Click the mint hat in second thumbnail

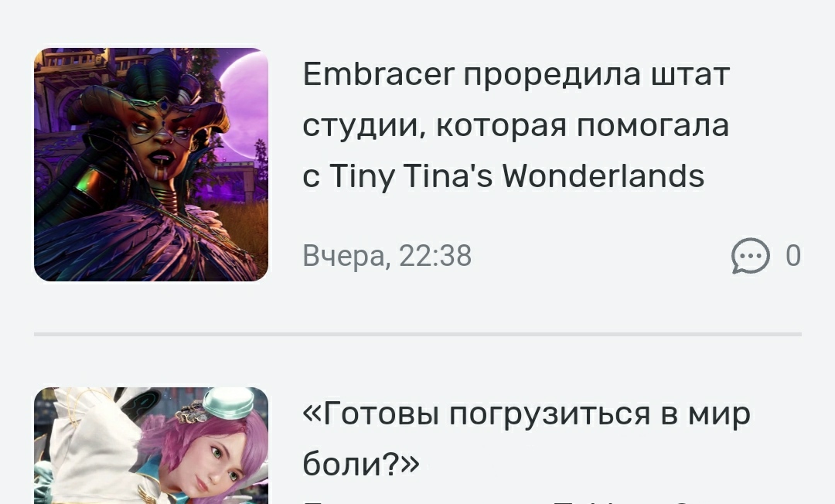pyautogui.click(x=228, y=403)
